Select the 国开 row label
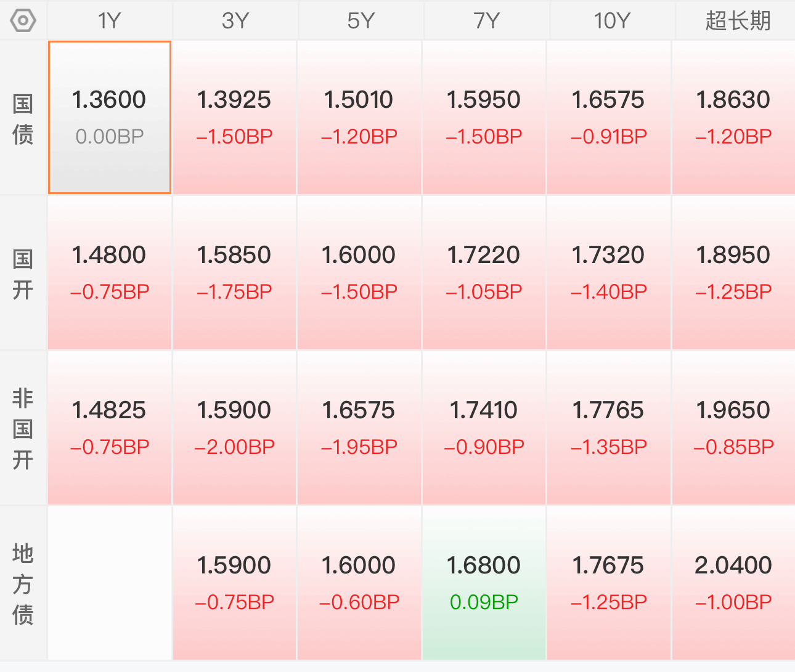795x672 pixels. tap(23, 273)
